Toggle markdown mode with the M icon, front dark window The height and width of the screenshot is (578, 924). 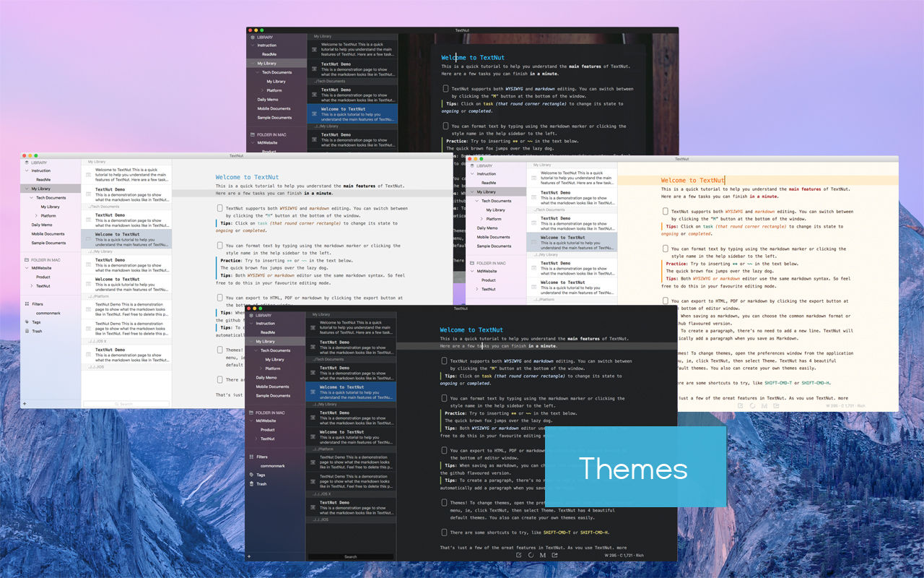[543, 556]
